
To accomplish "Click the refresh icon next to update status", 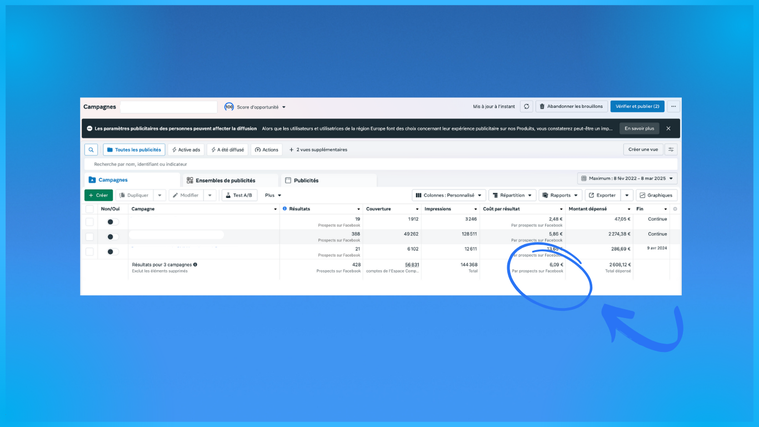I will pos(526,107).
